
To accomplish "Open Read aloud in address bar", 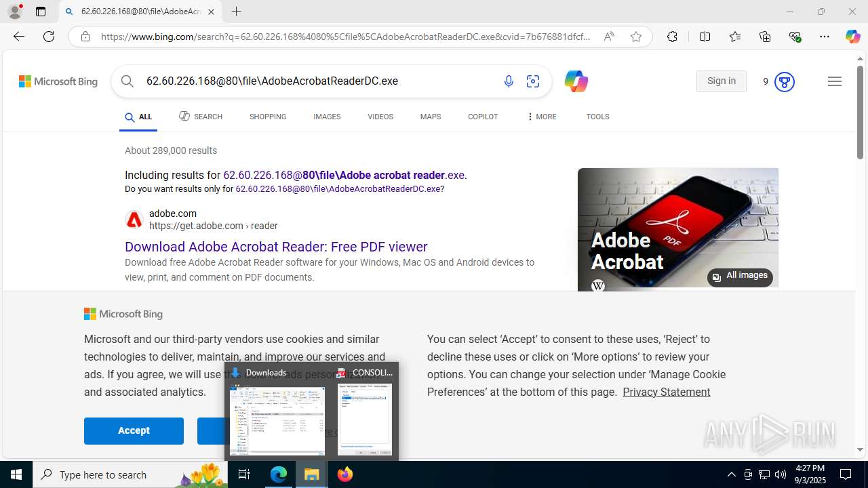I will point(609,37).
